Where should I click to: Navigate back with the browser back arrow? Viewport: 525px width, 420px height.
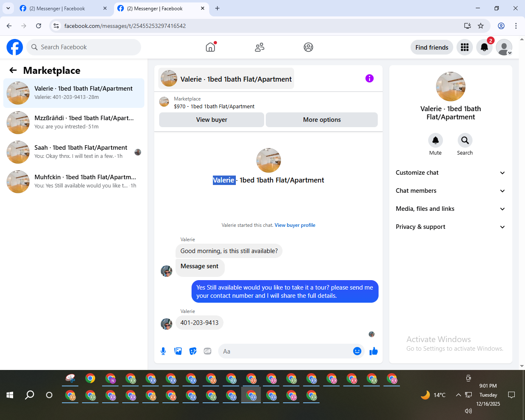(x=9, y=26)
